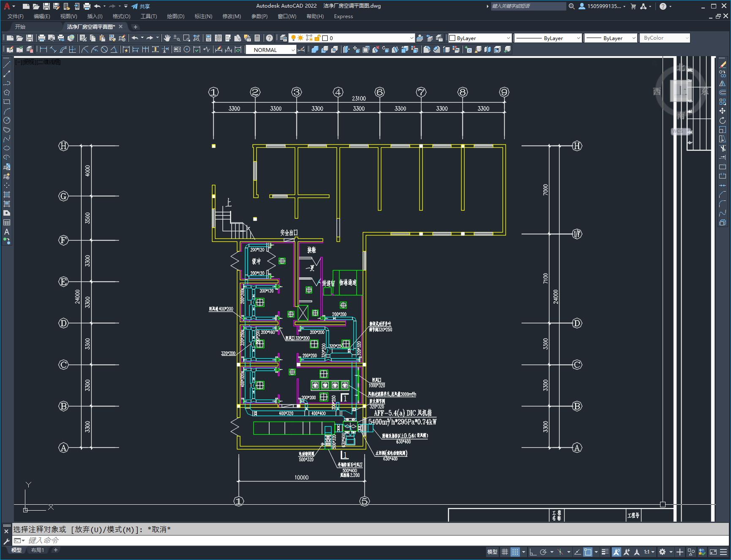Screen dimensions: 731x560
Task: Expand the undo history arrow in the standard toolbar
Action: (x=142, y=38)
